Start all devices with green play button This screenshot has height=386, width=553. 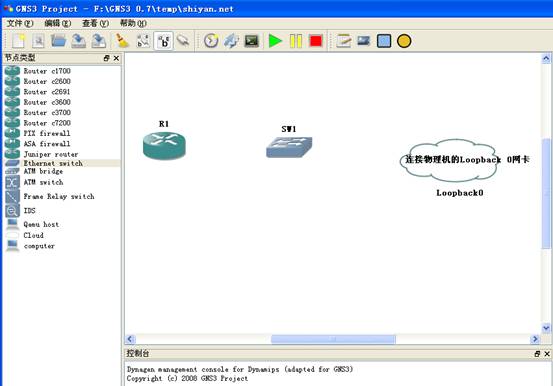(275, 41)
